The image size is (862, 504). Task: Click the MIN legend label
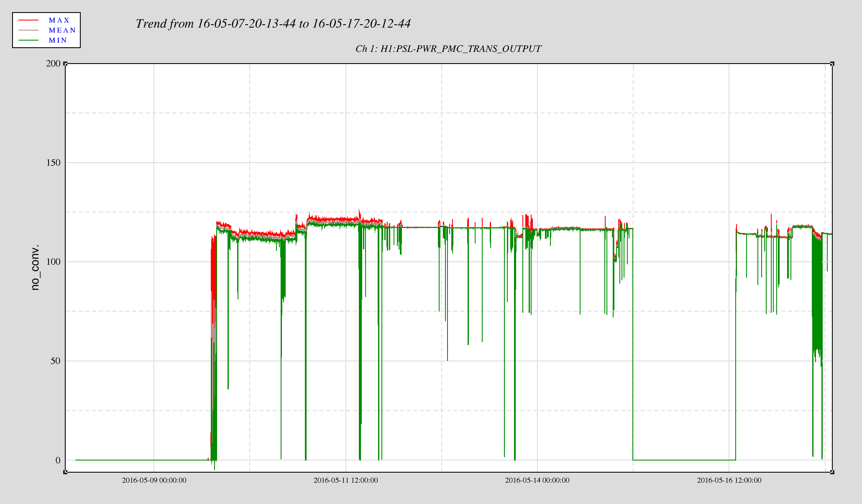[x=58, y=40]
